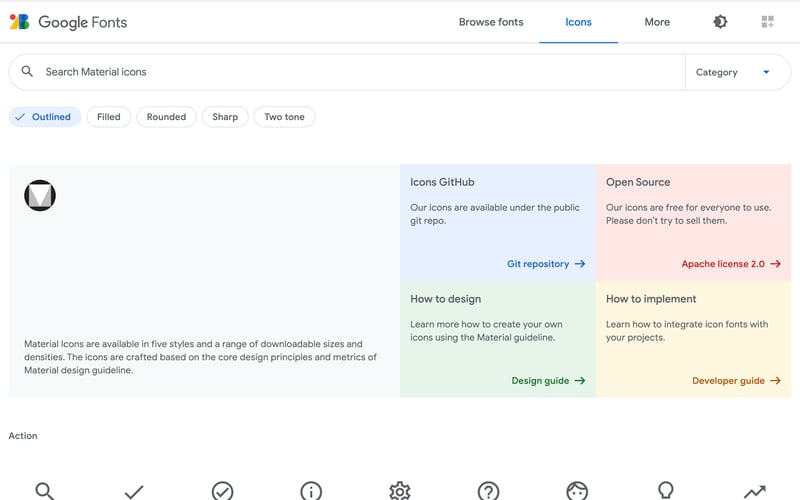This screenshot has height=500, width=800.
Task: Click the Open Source card heading
Action: click(638, 182)
